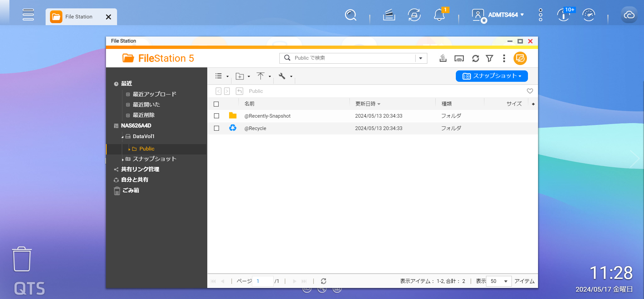
Task: Open the three-dot more menu in top bar
Action: pos(540,15)
